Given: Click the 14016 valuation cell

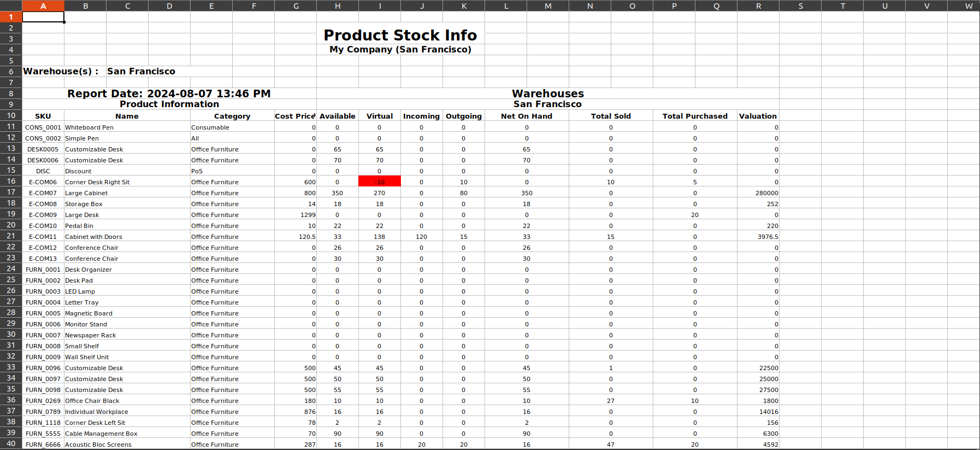Looking at the screenshot, I should (758, 411).
